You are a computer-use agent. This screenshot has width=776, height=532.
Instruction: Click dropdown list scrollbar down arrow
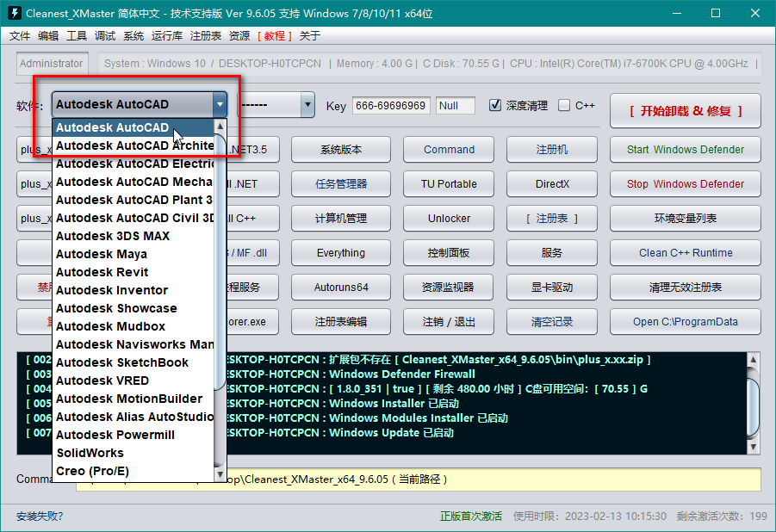click(220, 474)
